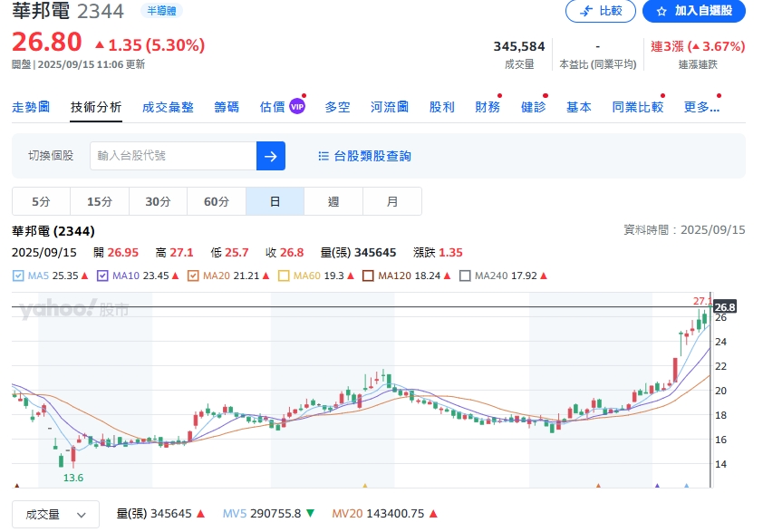Click the VIP badge next to 估價
Screen dimensions: 763x532
click(297, 107)
